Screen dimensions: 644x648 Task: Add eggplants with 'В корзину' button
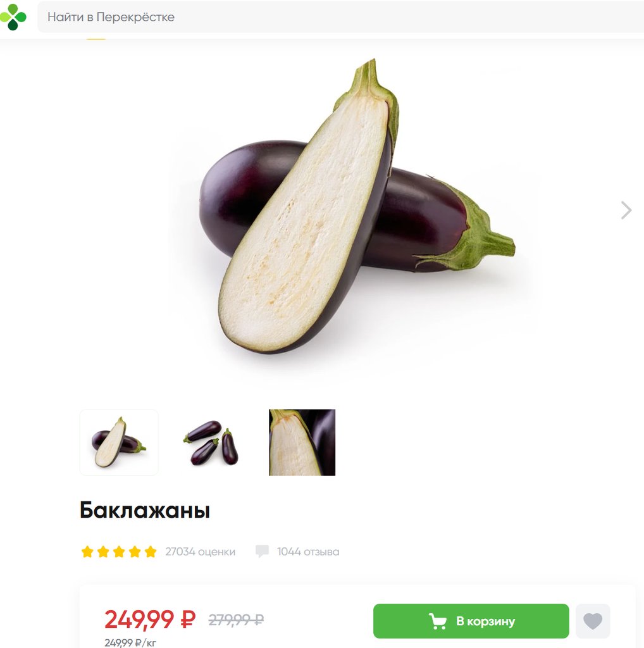[471, 621]
